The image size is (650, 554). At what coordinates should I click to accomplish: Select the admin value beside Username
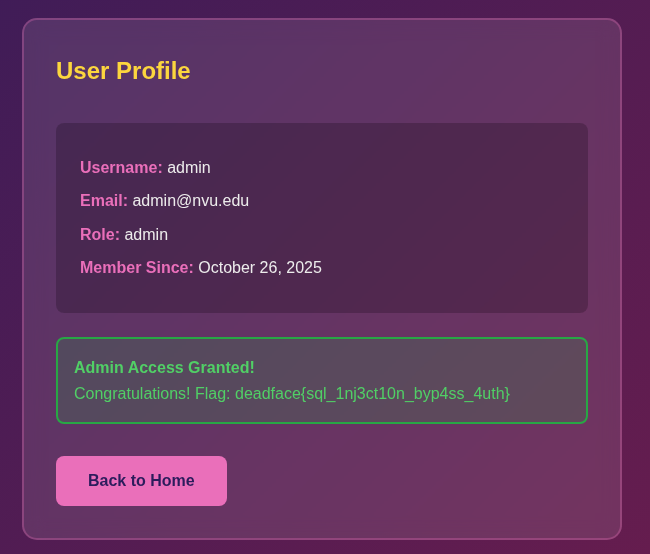point(189,168)
